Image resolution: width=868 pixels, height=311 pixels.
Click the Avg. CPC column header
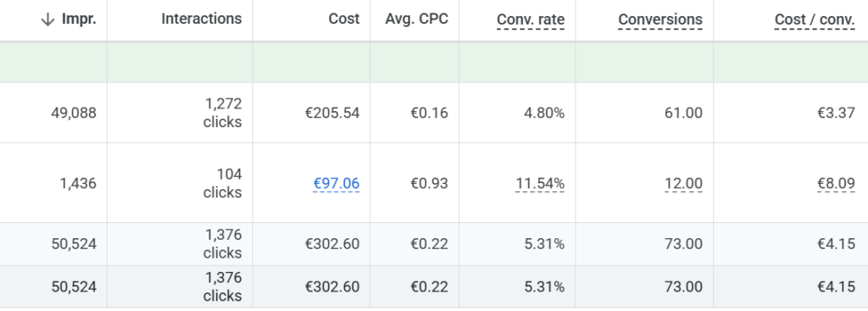click(x=417, y=19)
